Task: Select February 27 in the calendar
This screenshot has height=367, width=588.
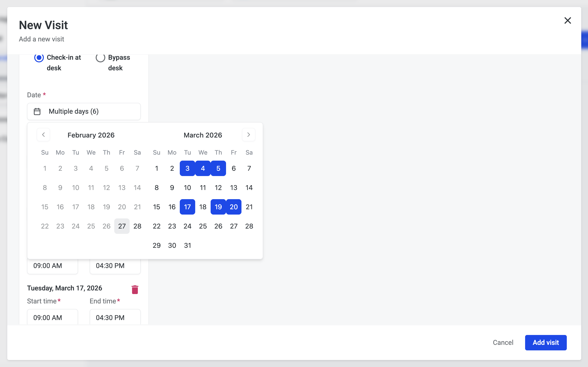Action: coord(122,226)
